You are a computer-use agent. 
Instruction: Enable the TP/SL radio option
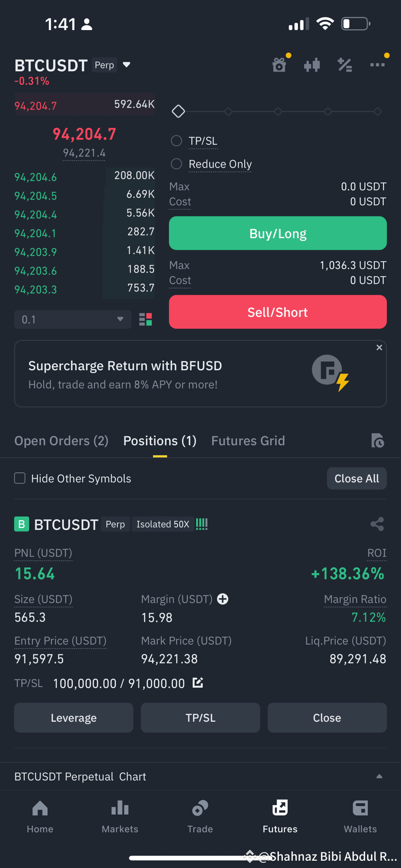pyautogui.click(x=177, y=140)
